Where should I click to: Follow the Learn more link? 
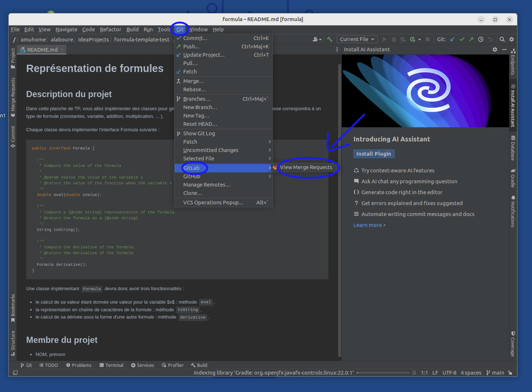point(369,225)
